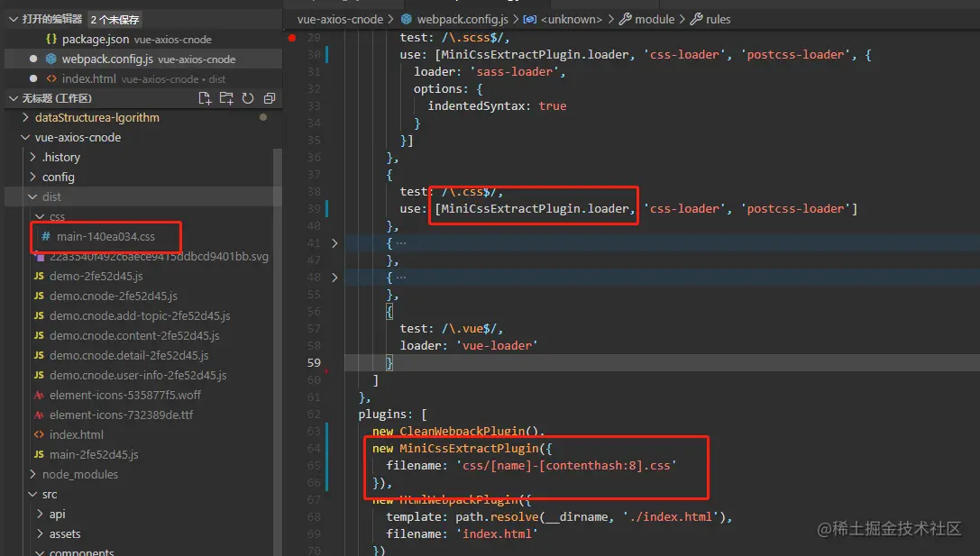Select webpack.config.js in open editors
The height and width of the screenshot is (556, 980).
pos(90,58)
